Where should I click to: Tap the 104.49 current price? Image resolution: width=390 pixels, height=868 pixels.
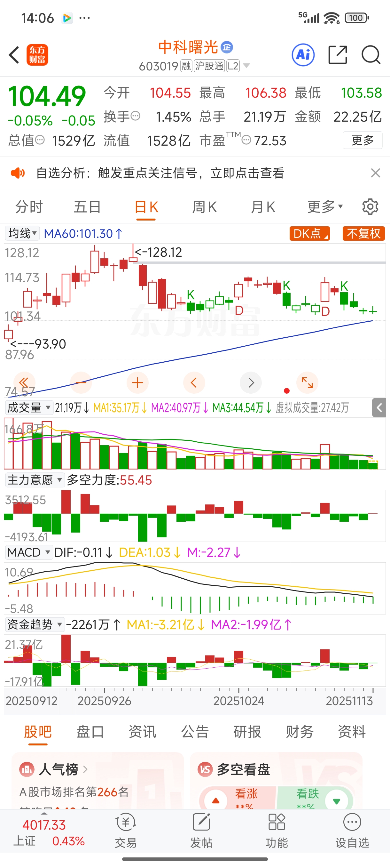(47, 96)
